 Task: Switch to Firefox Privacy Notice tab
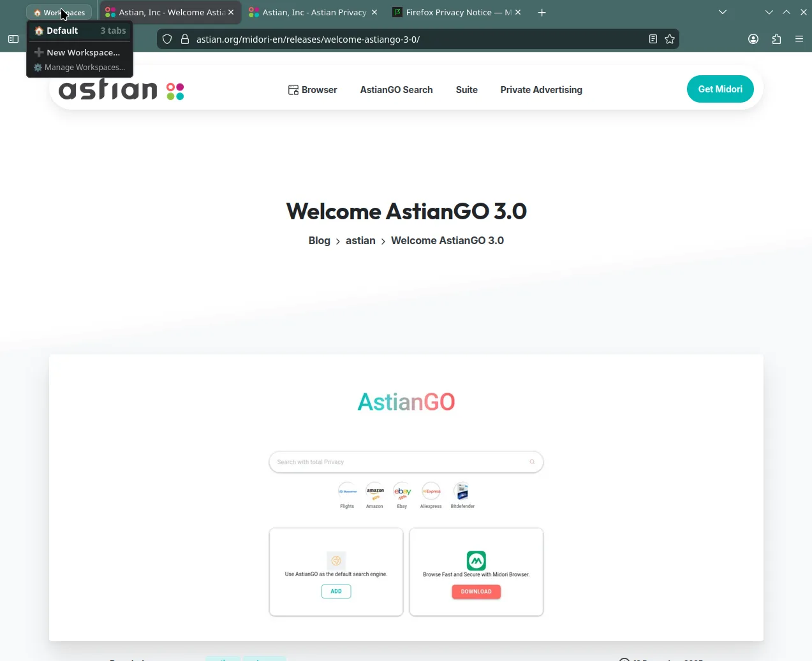click(x=452, y=12)
